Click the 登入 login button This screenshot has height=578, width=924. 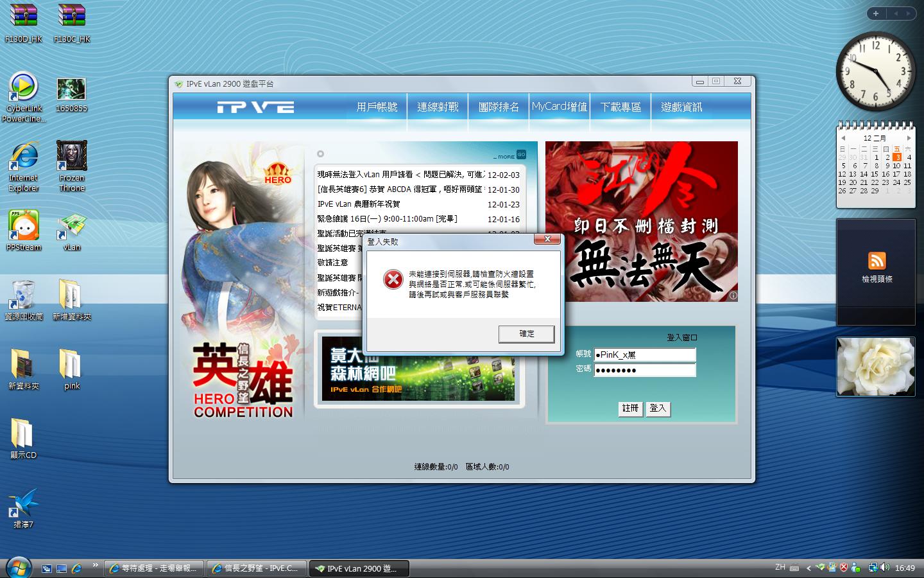coord(658,408)
